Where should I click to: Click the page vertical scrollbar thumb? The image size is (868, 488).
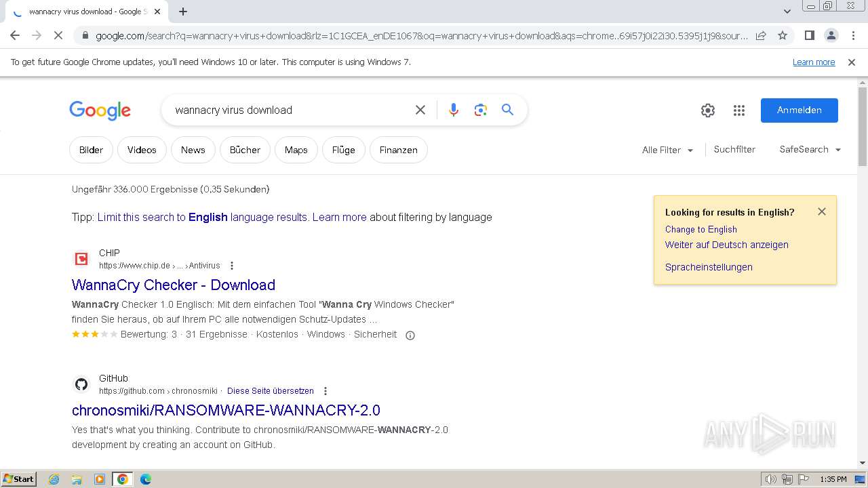click(863, 126)
